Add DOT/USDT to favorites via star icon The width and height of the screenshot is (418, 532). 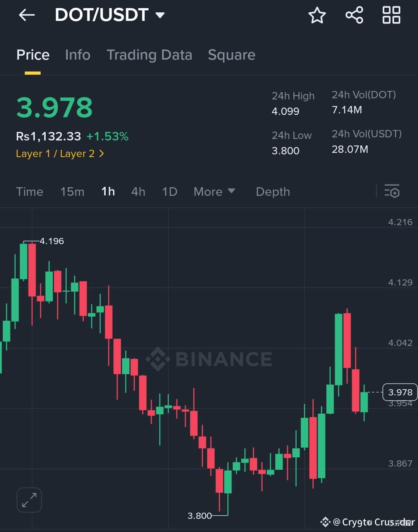(317, 15)
